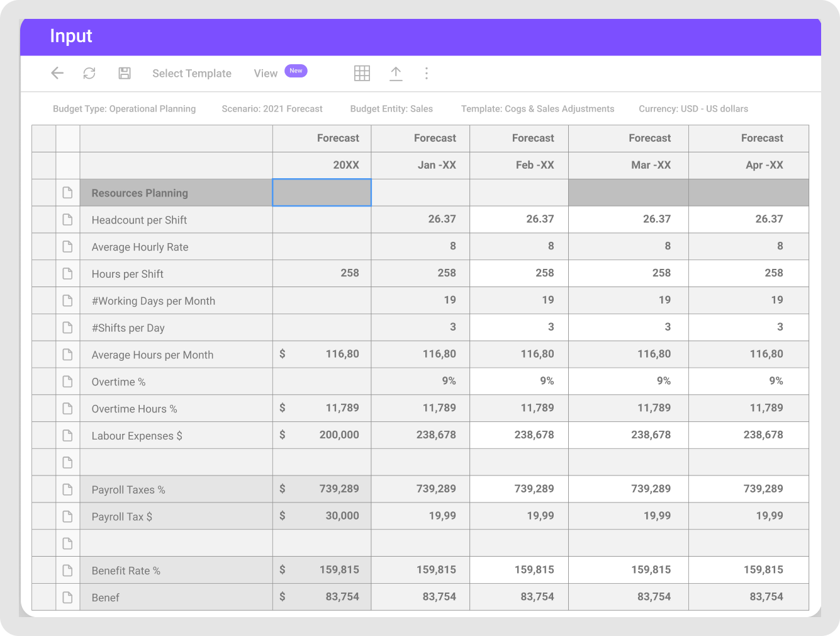This screenshot has width=840, height=636.
Task: Select the Resources Planning header cell
Action: 140,193
